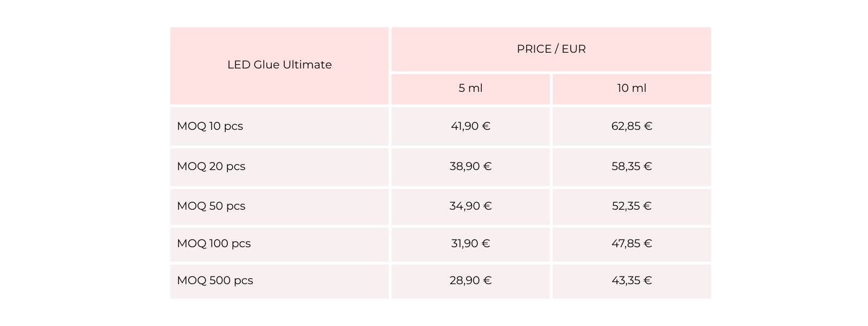Click the 41,90 € price cell
The width and height of the screenshot is (868, 326).
pos(470,126)
